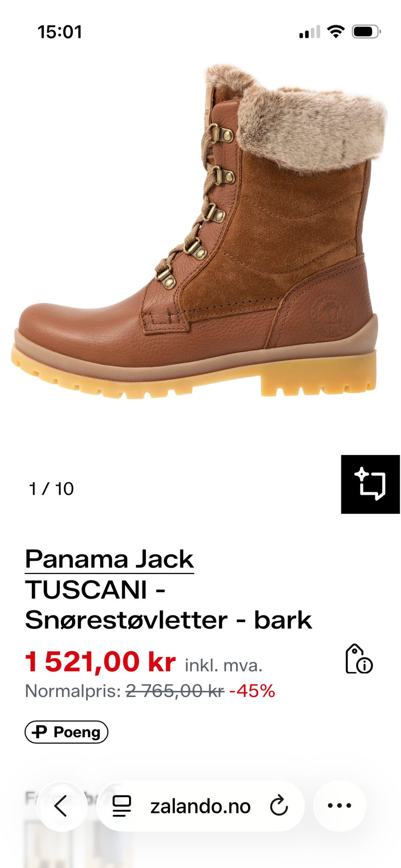Tap the browser back arrow button
Screen dimensions: 401x868
point(62,806)
